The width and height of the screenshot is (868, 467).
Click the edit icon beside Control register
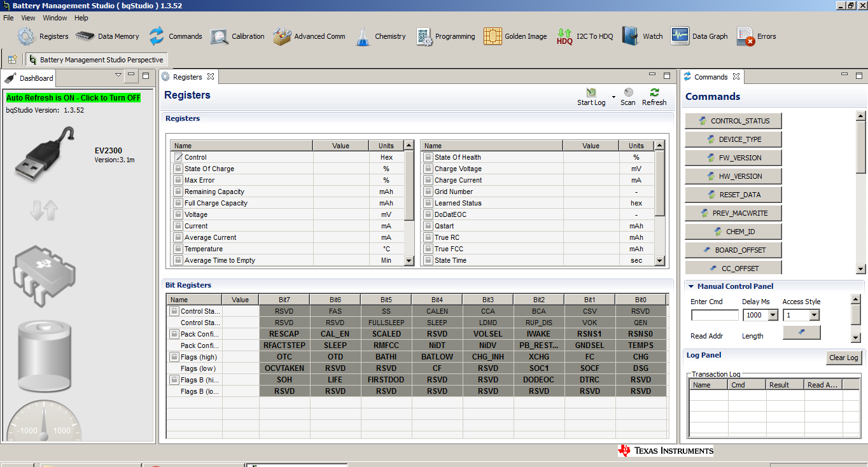pyautogui.click(x=178, y=157)
